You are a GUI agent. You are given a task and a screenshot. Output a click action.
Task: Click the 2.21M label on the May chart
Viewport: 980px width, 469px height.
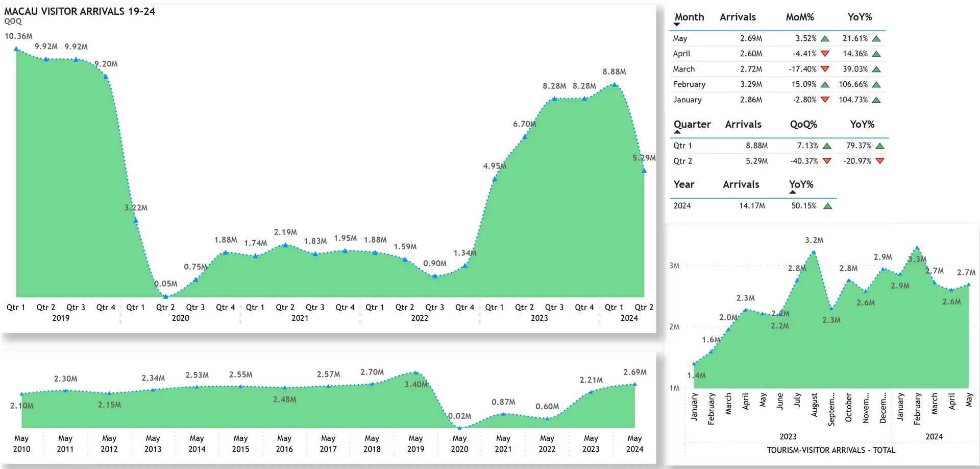(x=591, y=380)
